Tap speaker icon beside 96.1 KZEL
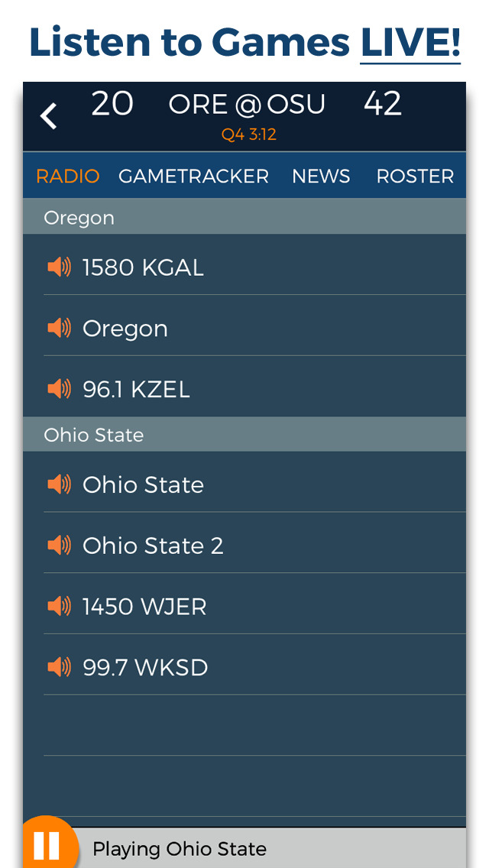The height and width of the screenshot is (868, 489). point(59,389)
